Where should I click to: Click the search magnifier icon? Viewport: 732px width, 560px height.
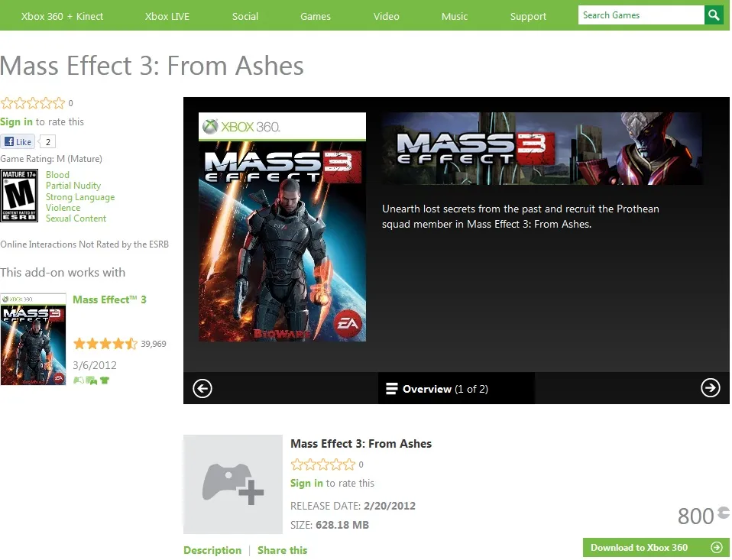point(714,15)
